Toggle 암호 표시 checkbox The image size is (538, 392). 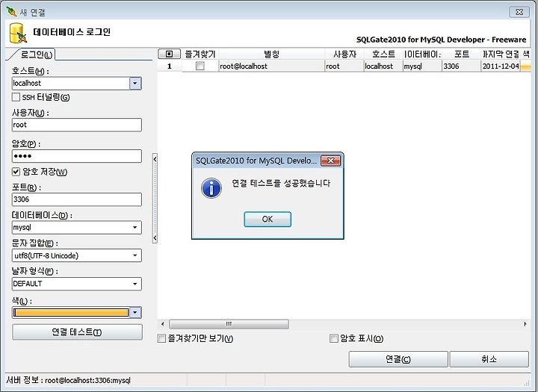pos(333,338)
